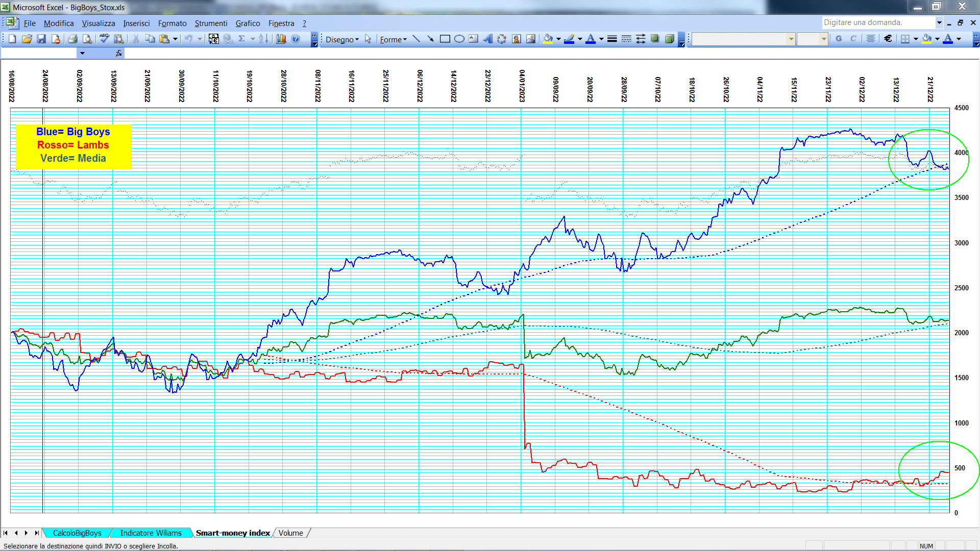This screenshot has height=551, width=980.
Task: Apply borders with the Borders button
Action: coord(905,39)
